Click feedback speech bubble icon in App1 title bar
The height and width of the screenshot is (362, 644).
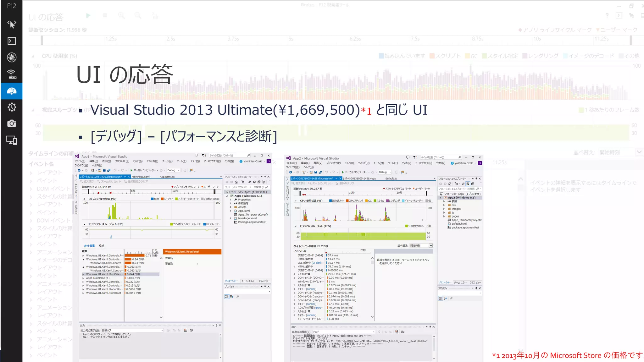pos(196,155)
